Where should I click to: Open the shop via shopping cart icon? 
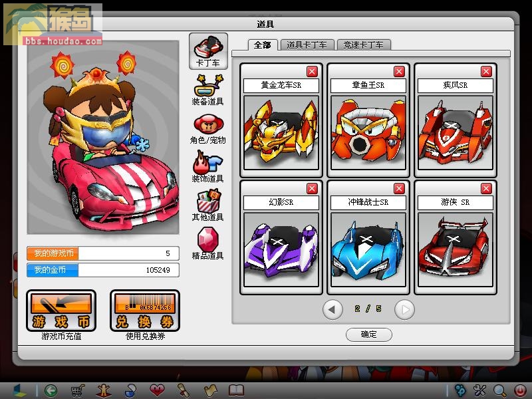(x=77, y=390)
